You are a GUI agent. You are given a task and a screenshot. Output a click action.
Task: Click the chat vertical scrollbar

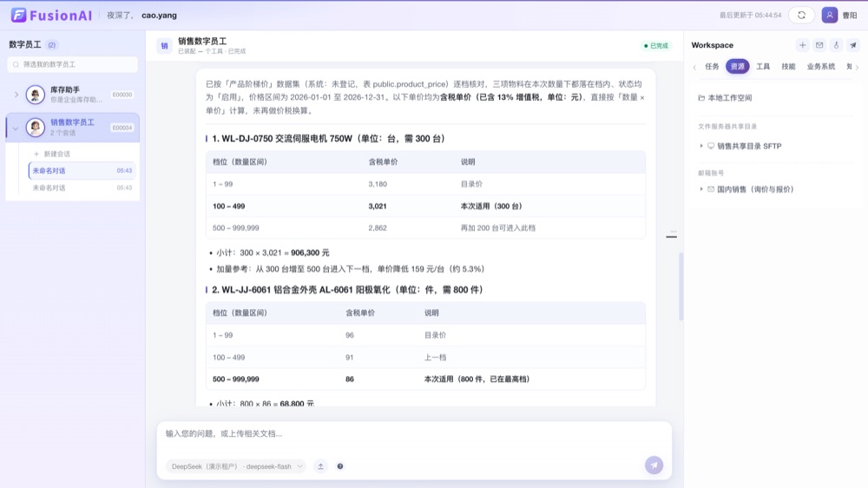tap(681, 287)
